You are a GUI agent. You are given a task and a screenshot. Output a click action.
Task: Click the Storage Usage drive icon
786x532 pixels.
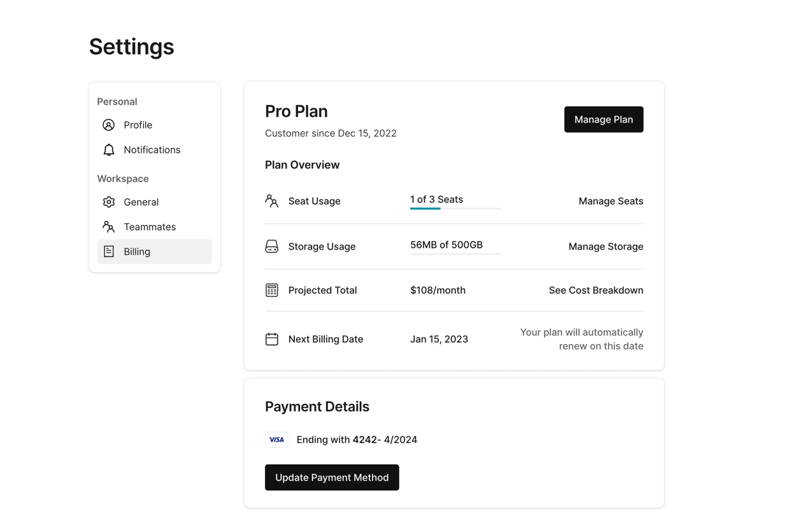[272, 247]
